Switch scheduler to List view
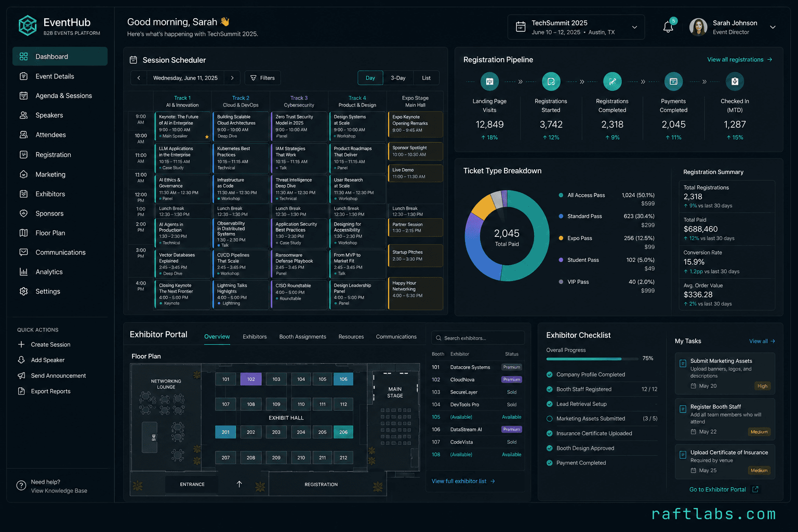 click(x=426, y=78)
